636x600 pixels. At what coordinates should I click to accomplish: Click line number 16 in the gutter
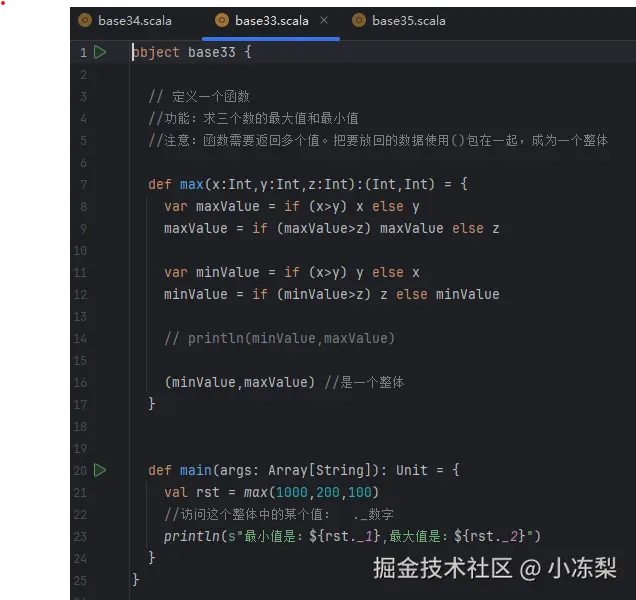(x=80, y=383)
